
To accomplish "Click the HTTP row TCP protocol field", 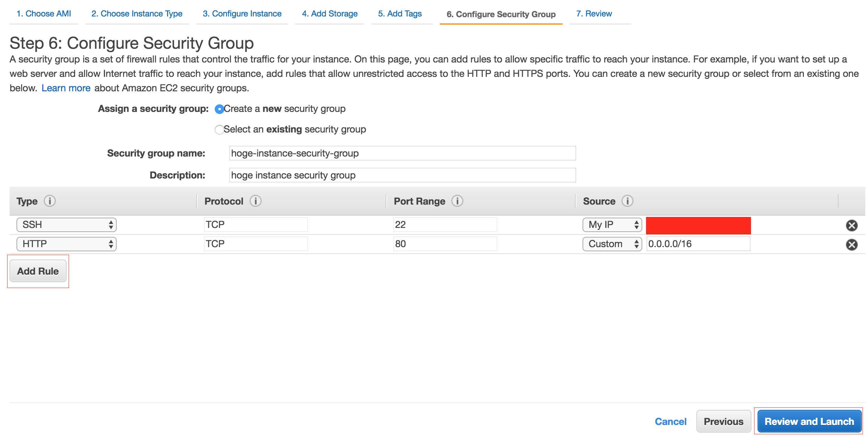I will coord(256,244).
